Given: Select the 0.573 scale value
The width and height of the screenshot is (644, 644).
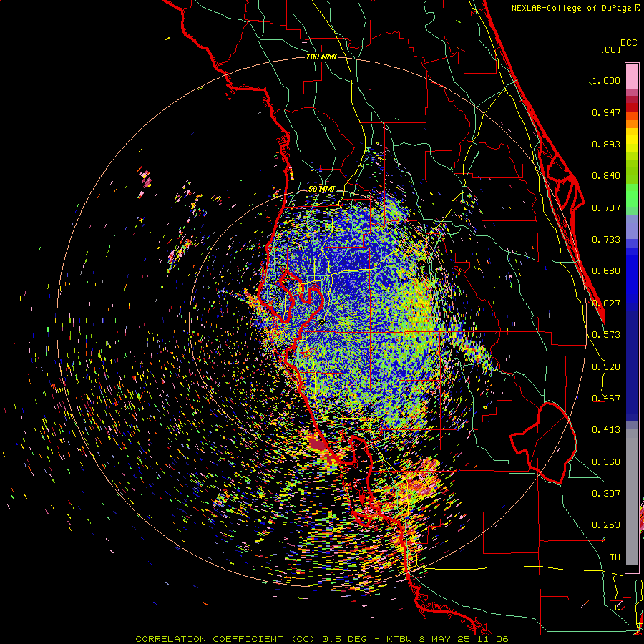Looking at the screenshot, I should (x=606, y=335).
